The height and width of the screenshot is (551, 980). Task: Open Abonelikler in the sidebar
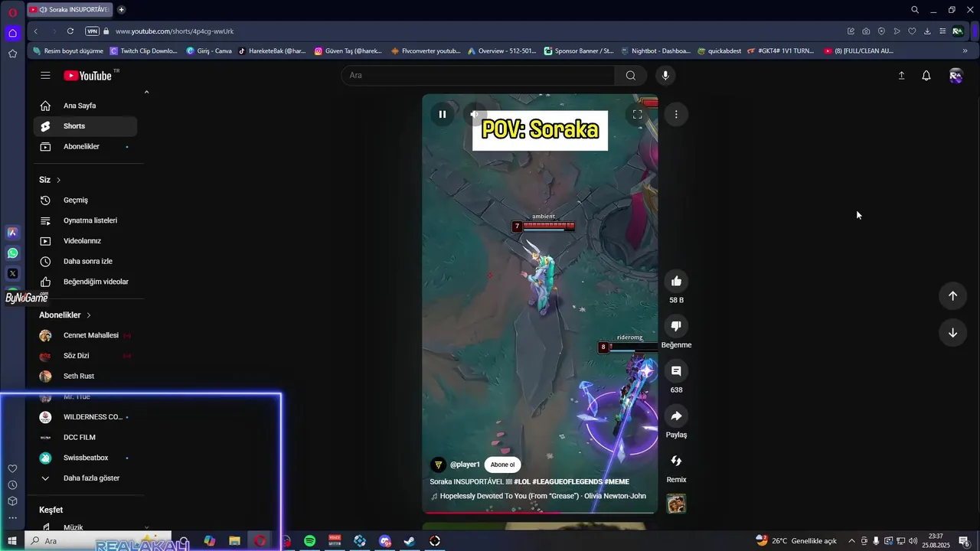[x=85, y=146]
